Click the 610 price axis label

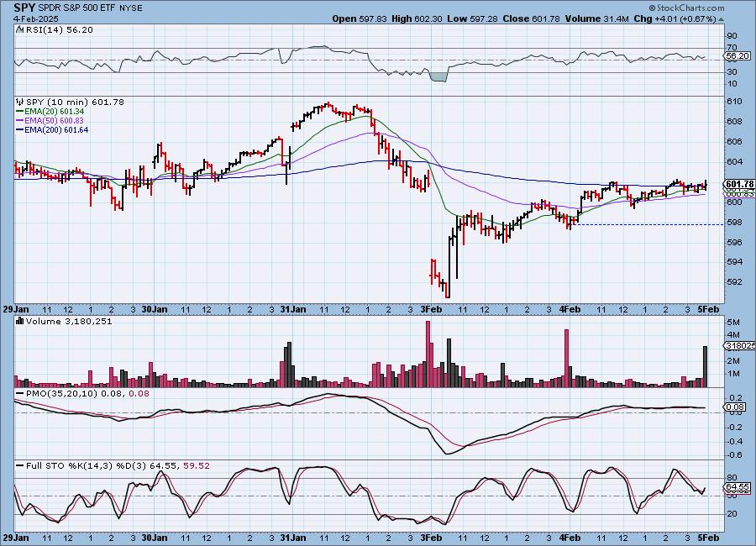735,102
